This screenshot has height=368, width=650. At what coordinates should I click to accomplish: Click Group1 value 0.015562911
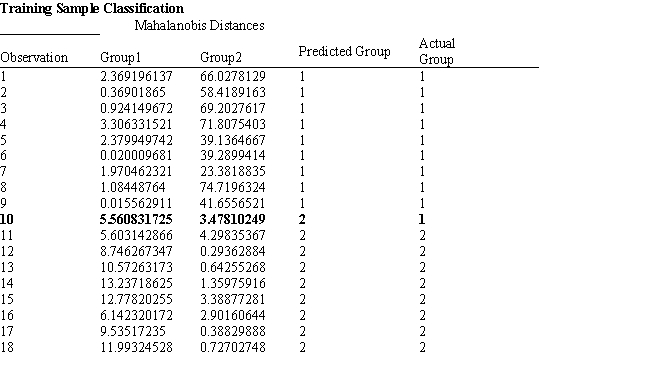click(x=136, y=203)
